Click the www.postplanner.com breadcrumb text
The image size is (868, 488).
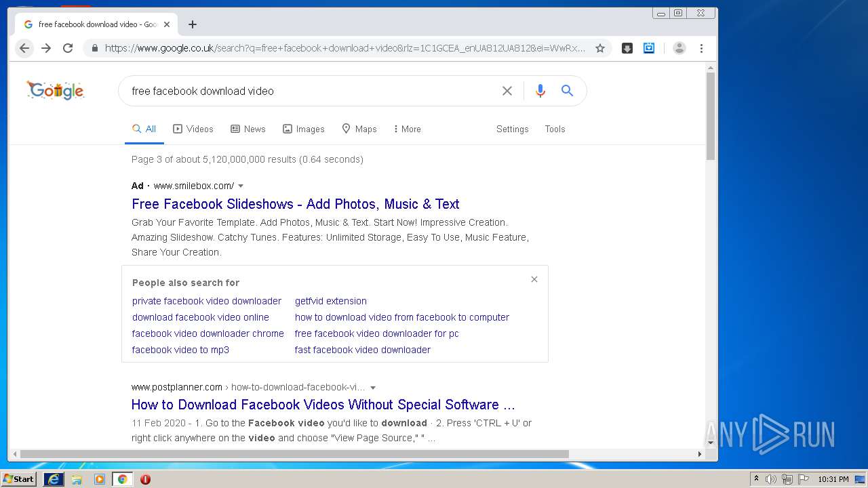[177, 387]
